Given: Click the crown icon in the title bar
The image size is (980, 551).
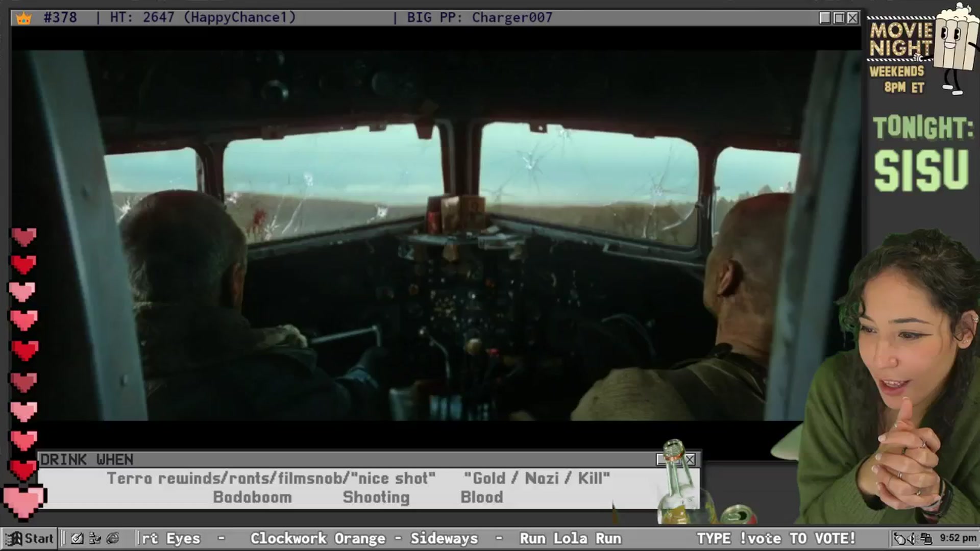Looking at the screenshot, I should 23,18.
